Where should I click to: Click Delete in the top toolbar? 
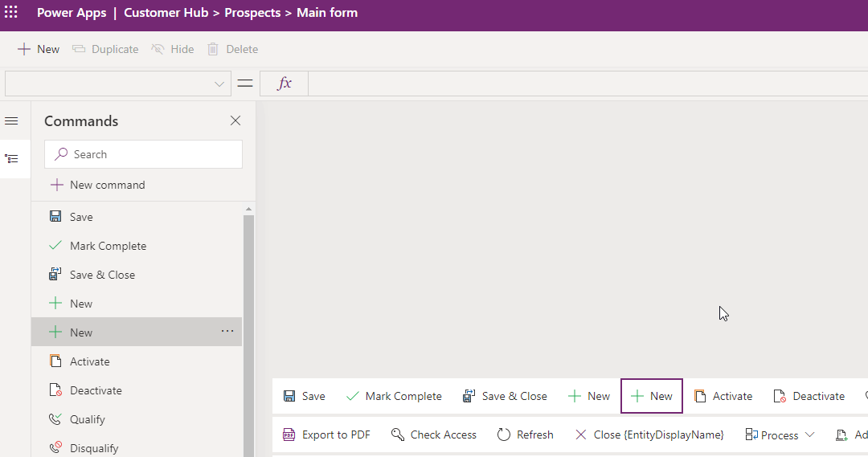[232, 49]
